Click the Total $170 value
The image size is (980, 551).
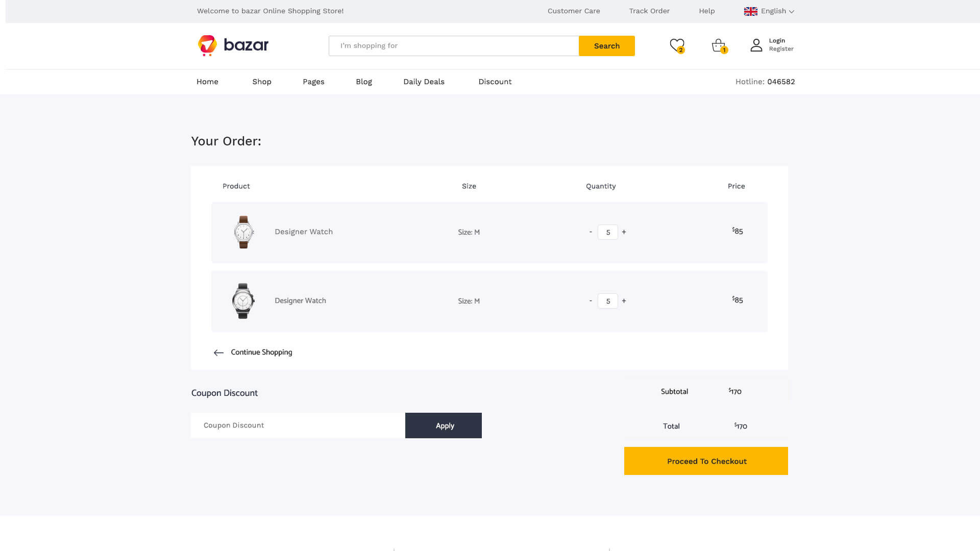741,426
